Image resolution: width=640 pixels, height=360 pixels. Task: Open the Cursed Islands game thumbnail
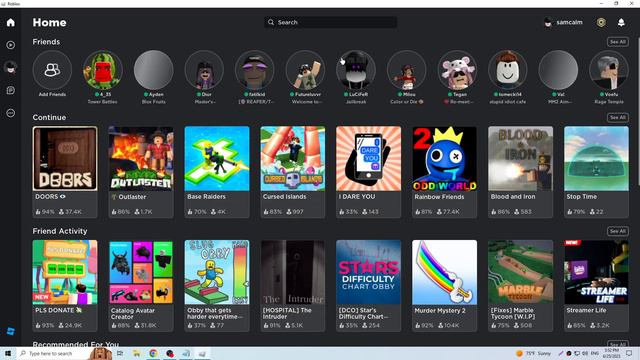tap(293, 158)
